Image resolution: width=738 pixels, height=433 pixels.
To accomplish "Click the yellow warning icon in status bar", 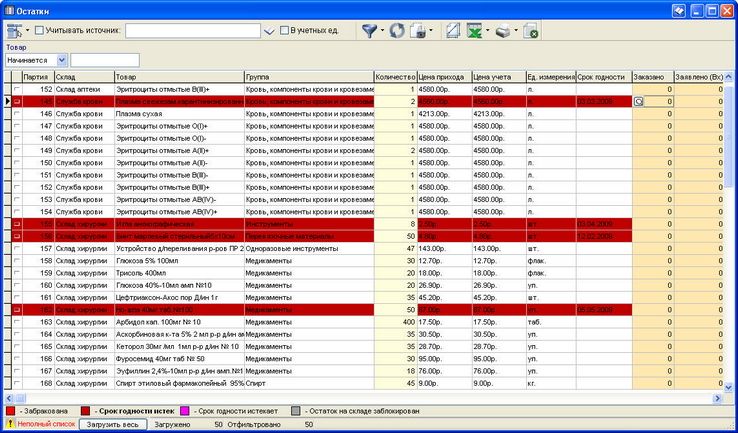I will click(x=10, y=424).
